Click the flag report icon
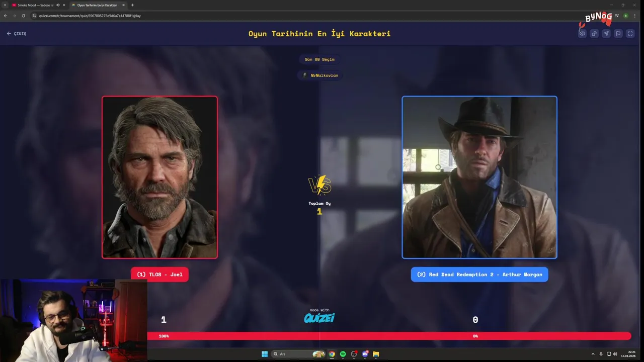Image resolution: width=644 pixels, height=362 pixels. (x=618, y=34)
